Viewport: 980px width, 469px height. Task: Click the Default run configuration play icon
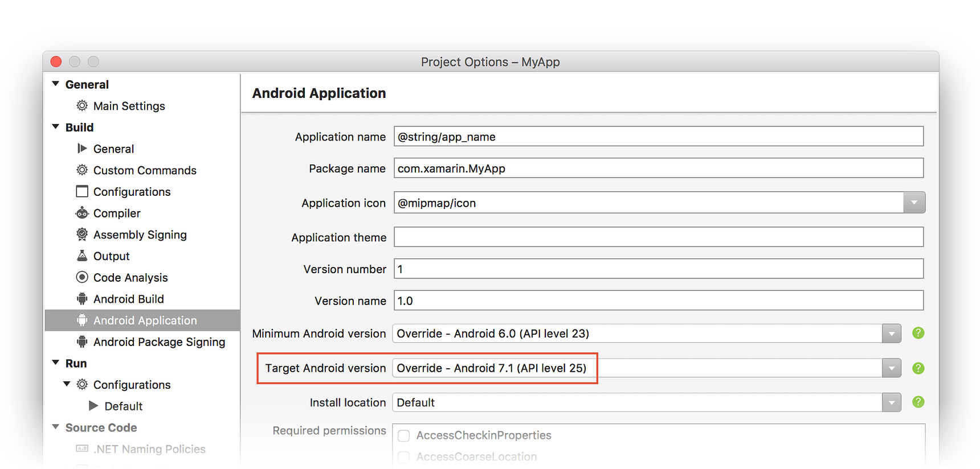(x=93, y=406)
